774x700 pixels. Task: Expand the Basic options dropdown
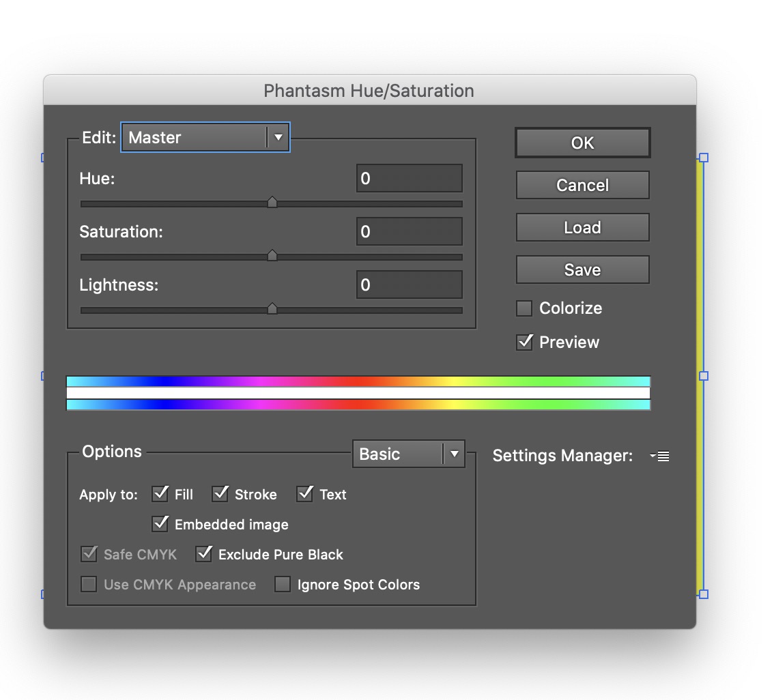[x=408, y=454]
